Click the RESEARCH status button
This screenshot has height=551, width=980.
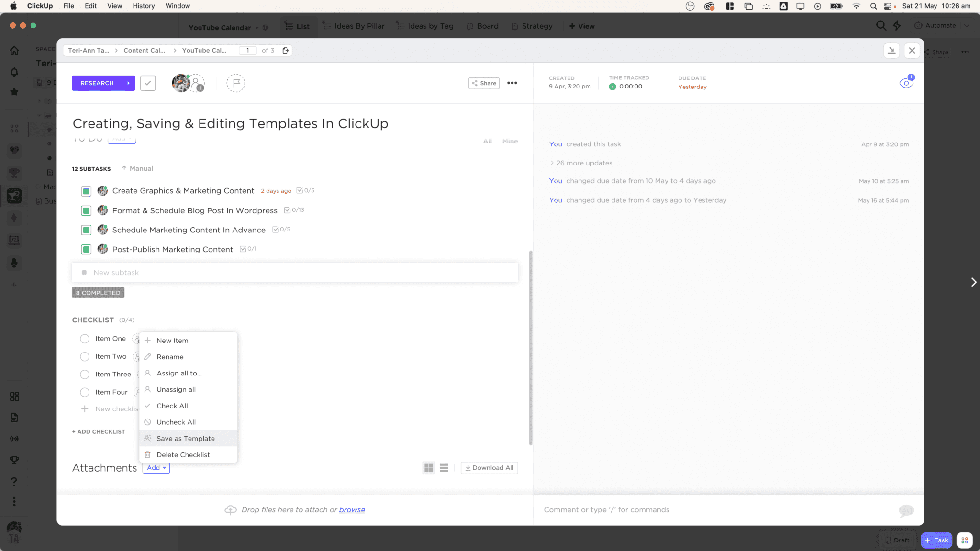pos(97,83)
